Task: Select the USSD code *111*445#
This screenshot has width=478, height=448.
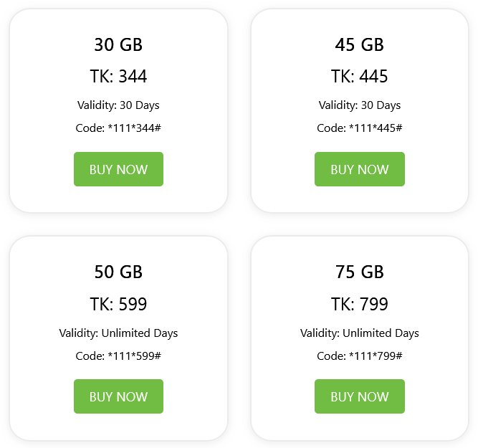Action: [x=359, y=128]
